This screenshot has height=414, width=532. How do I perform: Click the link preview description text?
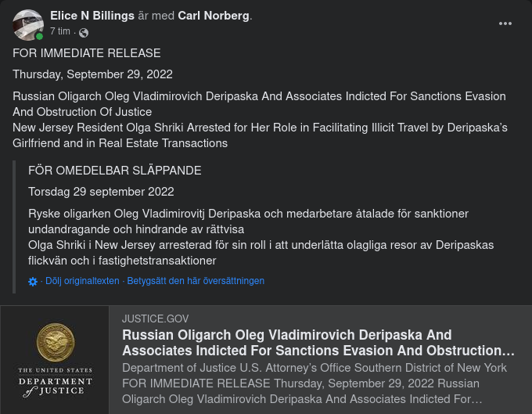[x=315, y=383]
